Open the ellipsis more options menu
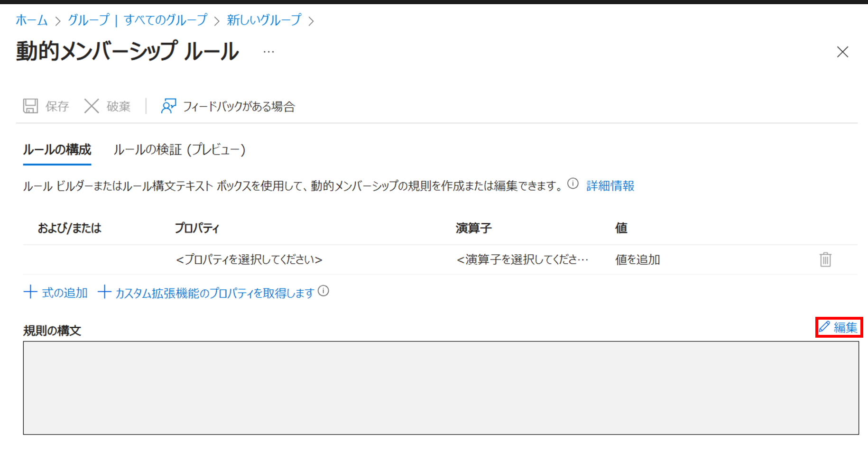Viewport: 868px width, 452px height. (268, 52)
